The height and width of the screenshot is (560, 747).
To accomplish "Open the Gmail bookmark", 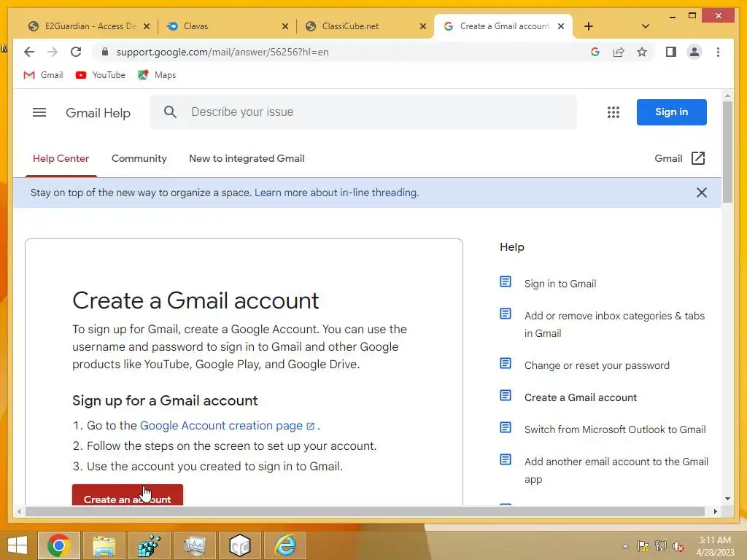I will (43, 75).
